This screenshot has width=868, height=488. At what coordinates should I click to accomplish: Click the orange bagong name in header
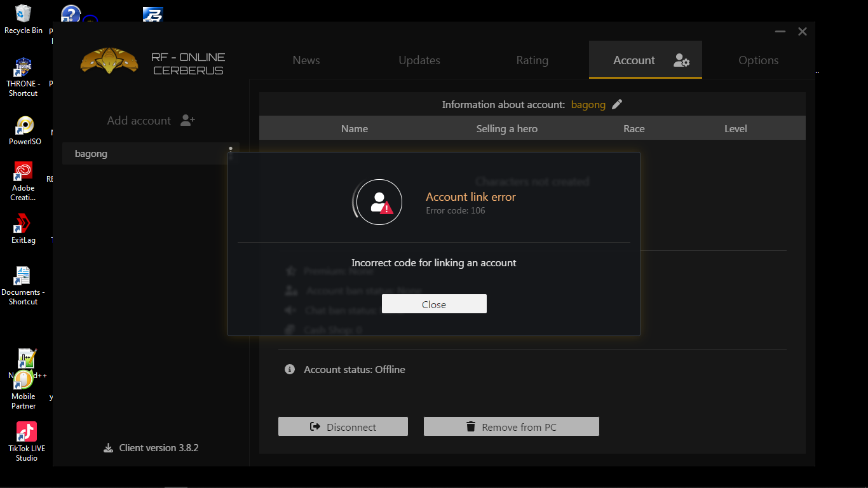point(588,105)
